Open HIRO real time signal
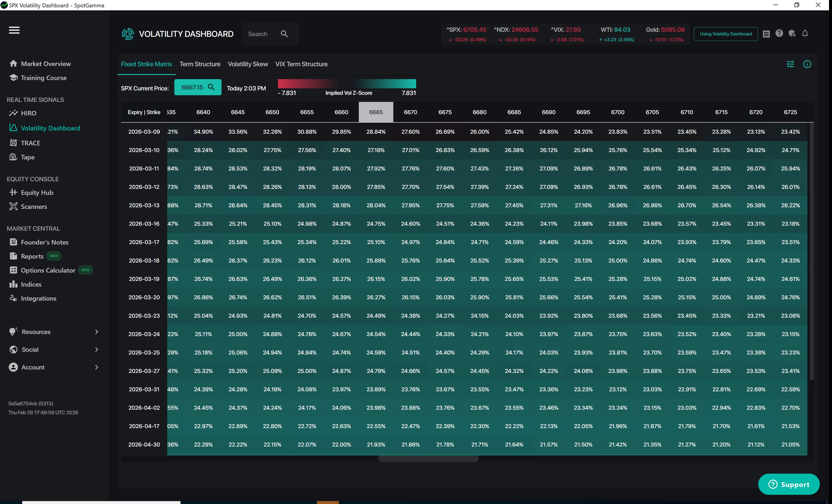 click(x=28, y=113)
